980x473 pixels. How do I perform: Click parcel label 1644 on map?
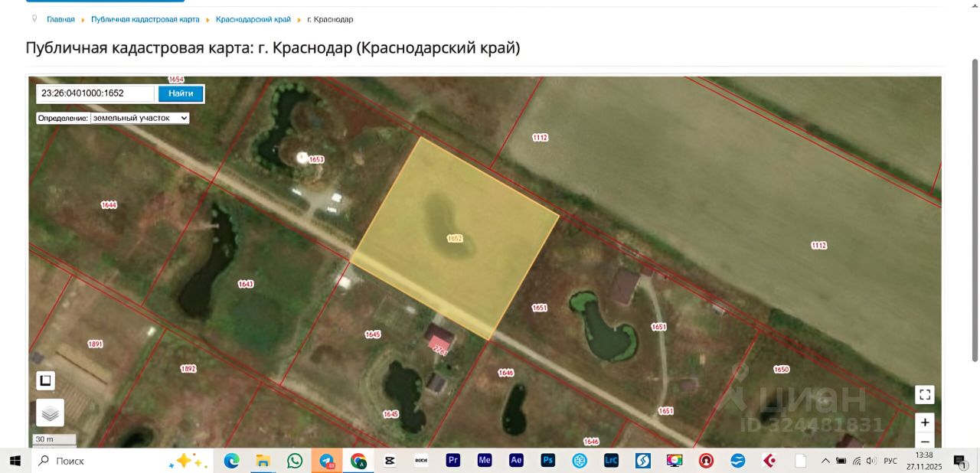(109, 205)
